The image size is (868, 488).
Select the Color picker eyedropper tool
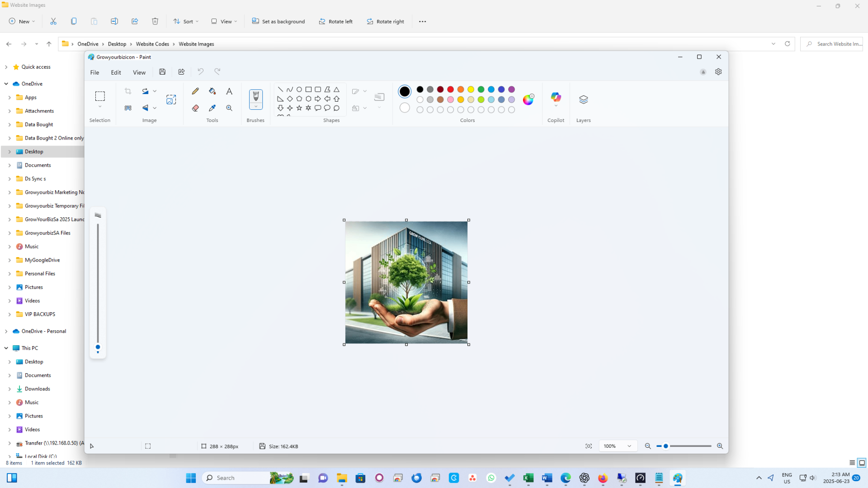pyautogui.click(x=212, y=108)
